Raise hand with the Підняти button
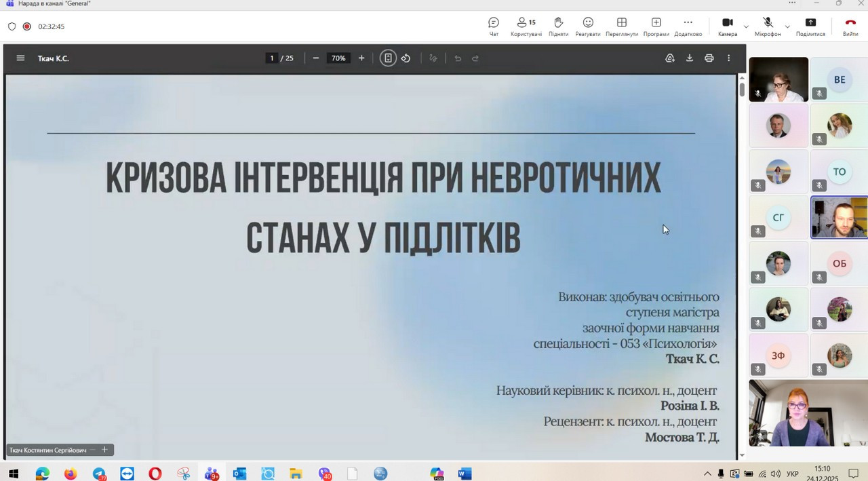This screenshot has height=481, width=868. 558,26
